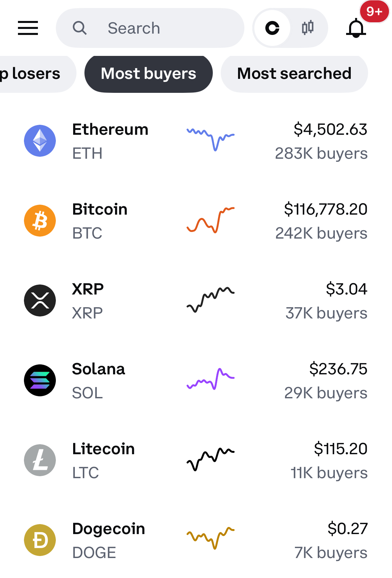Click the Search field
The height and width of the screenshot is (578, 392).
pos(150,28)
